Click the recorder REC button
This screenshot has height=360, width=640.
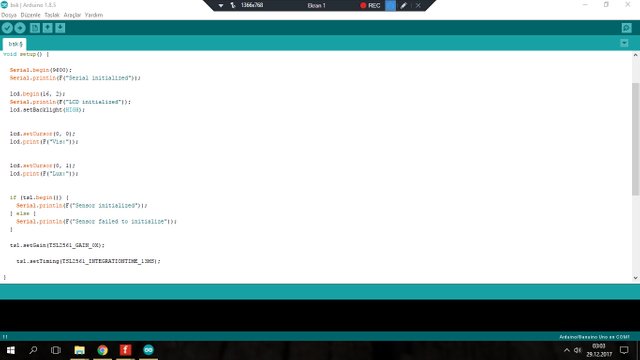coord(370,6)
